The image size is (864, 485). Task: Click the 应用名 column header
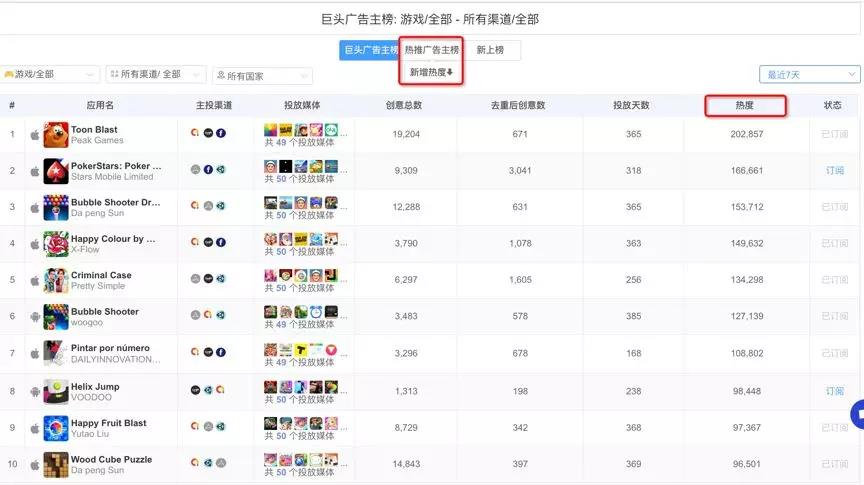click(x=100, y=105)
